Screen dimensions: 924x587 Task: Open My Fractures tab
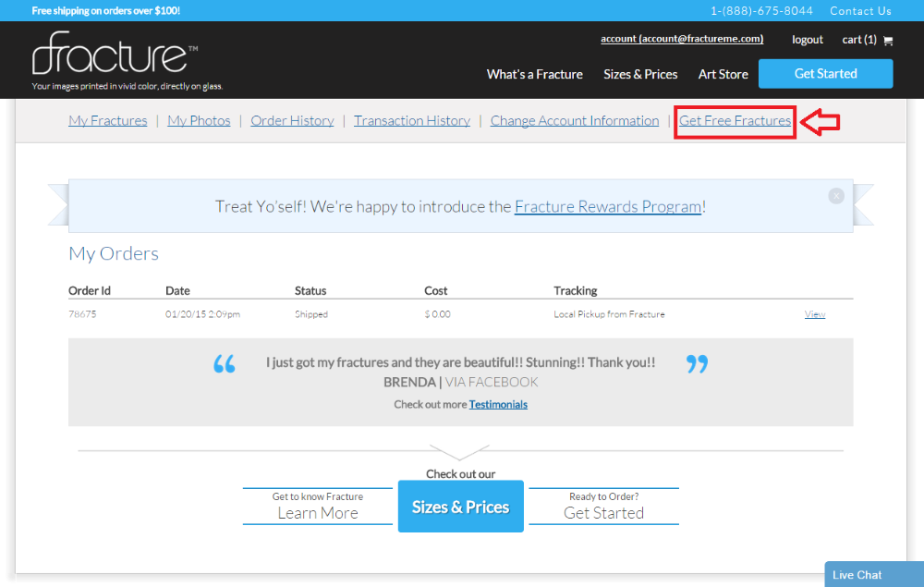(108, 120)
